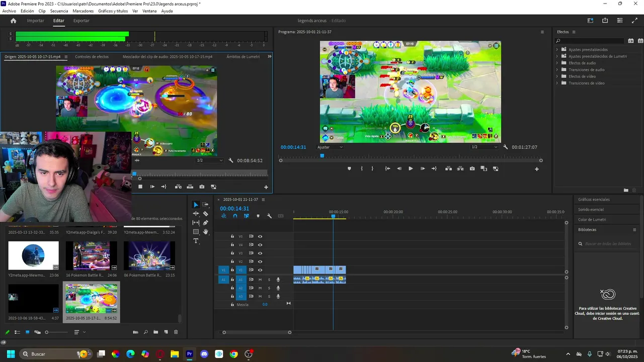644x362 pixels.
Task: Click Lift button in Program monitor
Action: pyautogui.click(x=448, y=168)
